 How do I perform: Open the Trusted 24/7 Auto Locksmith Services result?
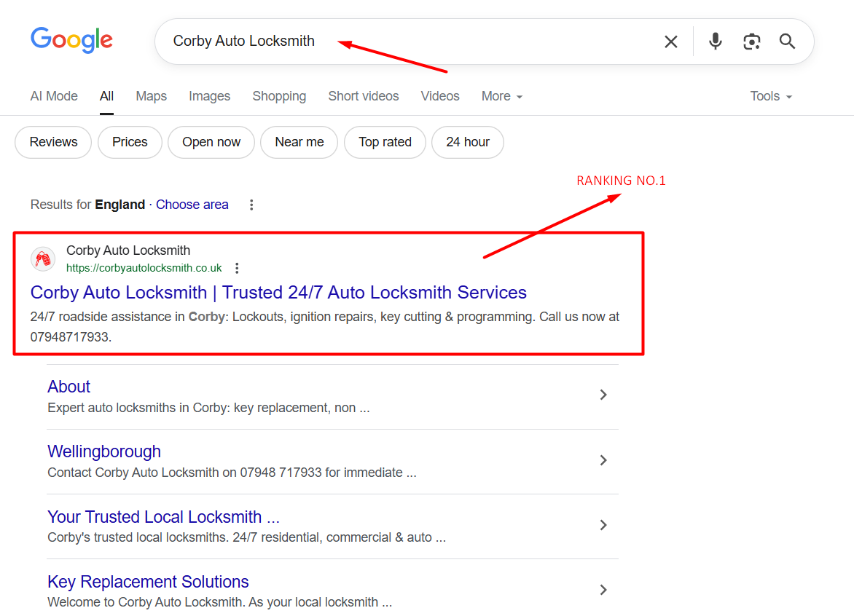278,293
